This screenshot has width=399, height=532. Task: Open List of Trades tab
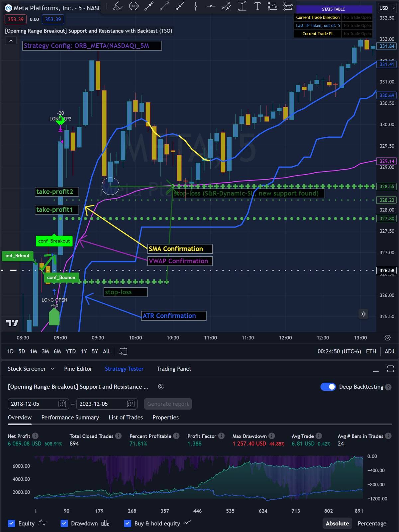pos(126,417)
